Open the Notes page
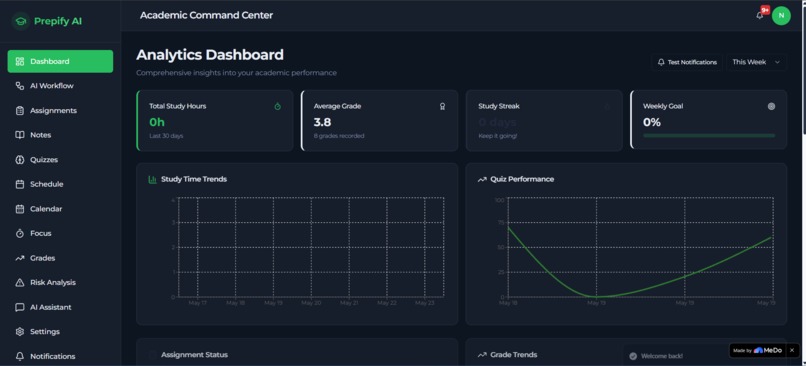The height and width of the screenshot is (366, 806). pos(60,135)
